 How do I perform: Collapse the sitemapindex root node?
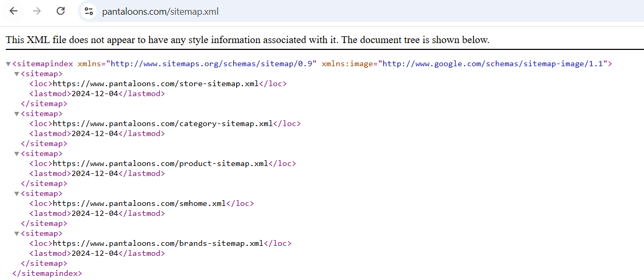8,64
